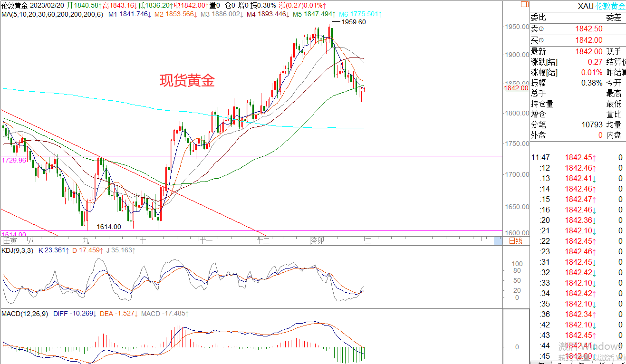The image size is (626, 364).
Task: Click the MA(5,10,20,30,60,200,200,200,6) indicator label
Action: 52,14
